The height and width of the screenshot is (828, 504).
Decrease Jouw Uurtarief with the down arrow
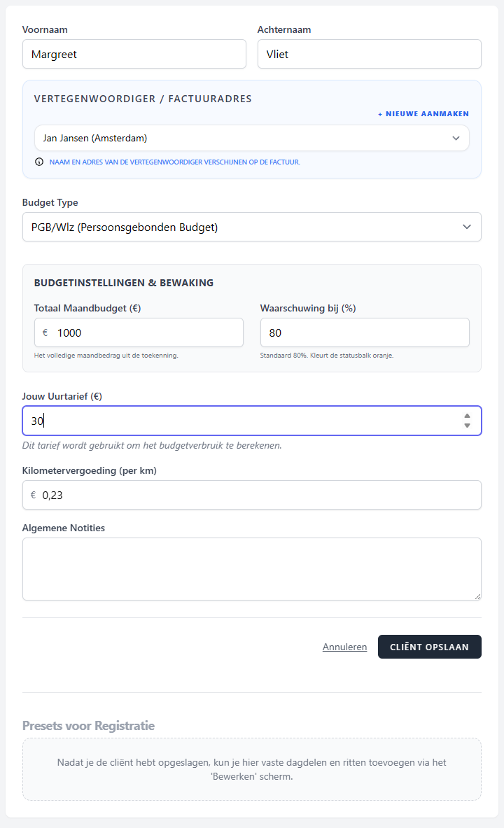point(467,426)
